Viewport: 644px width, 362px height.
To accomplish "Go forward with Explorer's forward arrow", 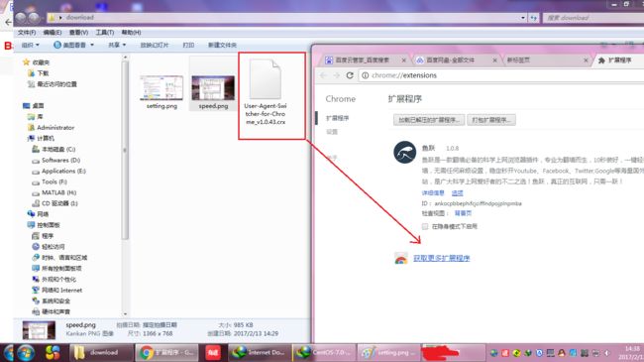I will tap(34, 17).
